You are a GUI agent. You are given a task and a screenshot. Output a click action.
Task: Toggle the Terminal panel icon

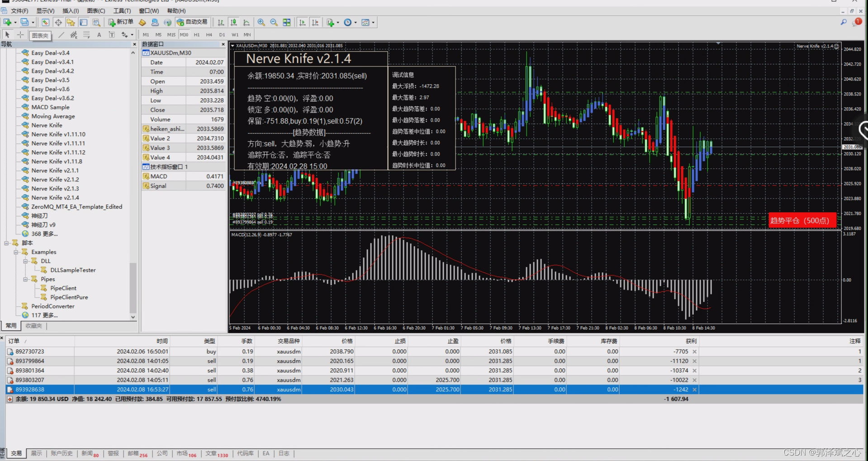(x=84, y=22)
